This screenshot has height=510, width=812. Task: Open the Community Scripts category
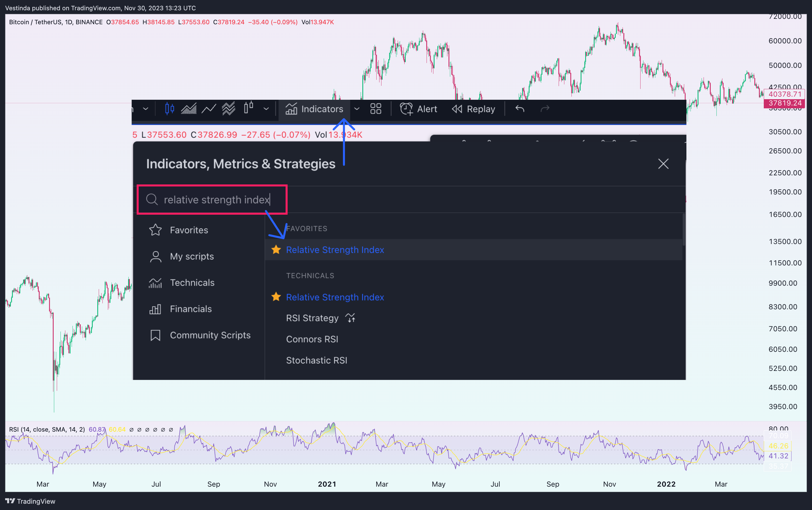(200, 335)
